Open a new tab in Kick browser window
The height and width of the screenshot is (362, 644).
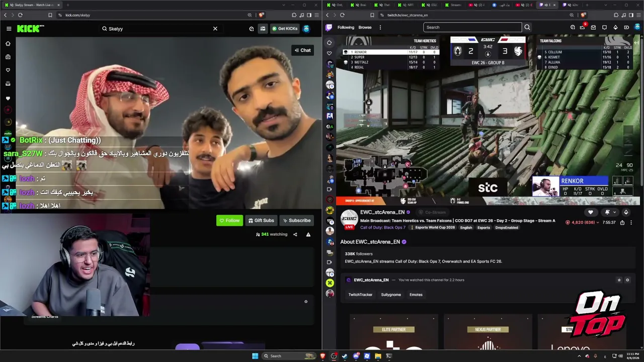(67, 5)
